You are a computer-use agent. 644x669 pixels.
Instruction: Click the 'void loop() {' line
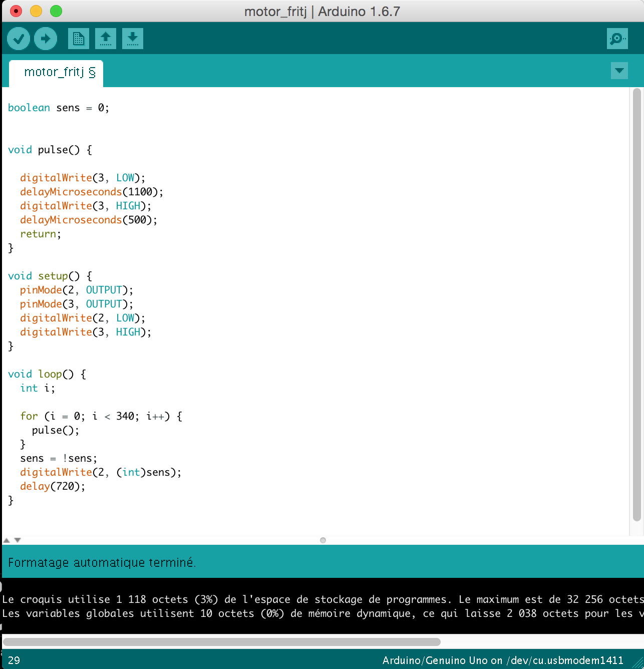click(47, 374)
